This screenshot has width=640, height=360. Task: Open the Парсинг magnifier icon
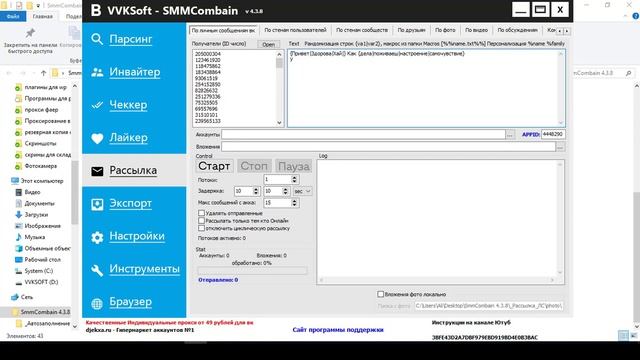tap(97, 39)
